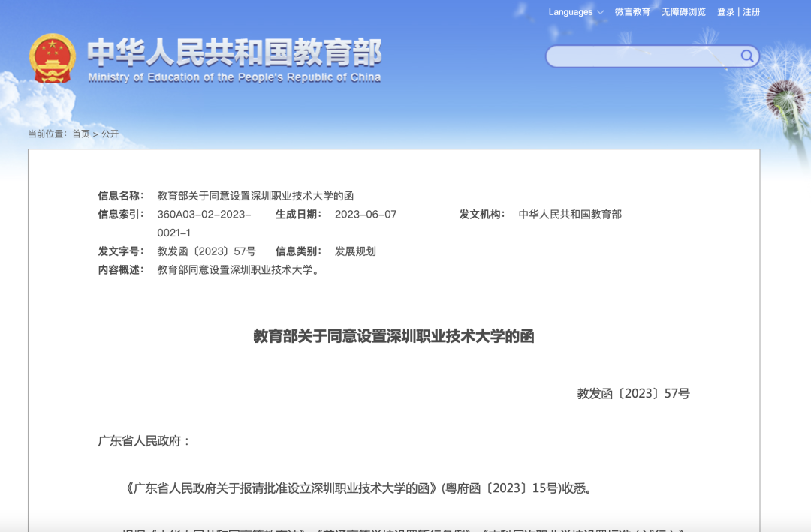This screenshot has height=532, width=811.
Task: Select the 发展规划 information category value
Action: click(x=355, y=251)
